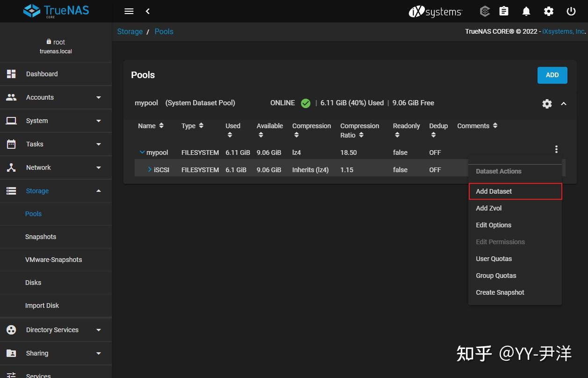Click the calendar icon next to Tasks
The height and width of the screenshot is (378, 588).
pyautogui.click(x=10, y=144)
